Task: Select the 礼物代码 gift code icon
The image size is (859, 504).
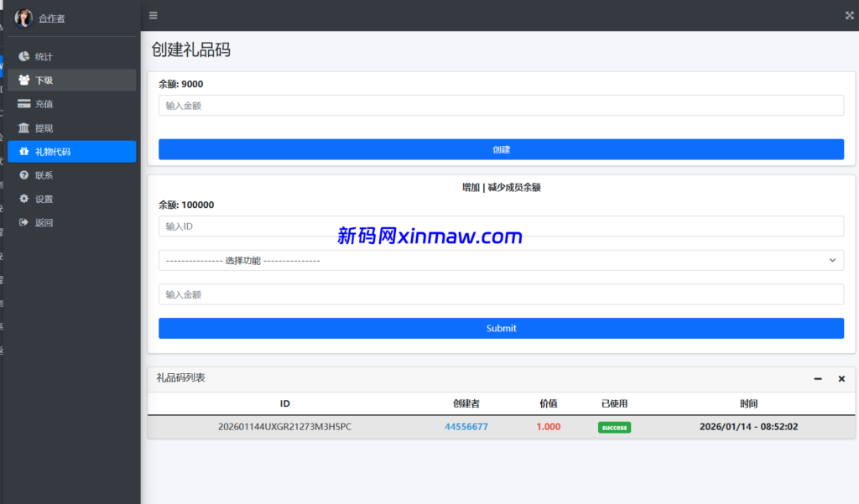Action: tap(25, 151)
